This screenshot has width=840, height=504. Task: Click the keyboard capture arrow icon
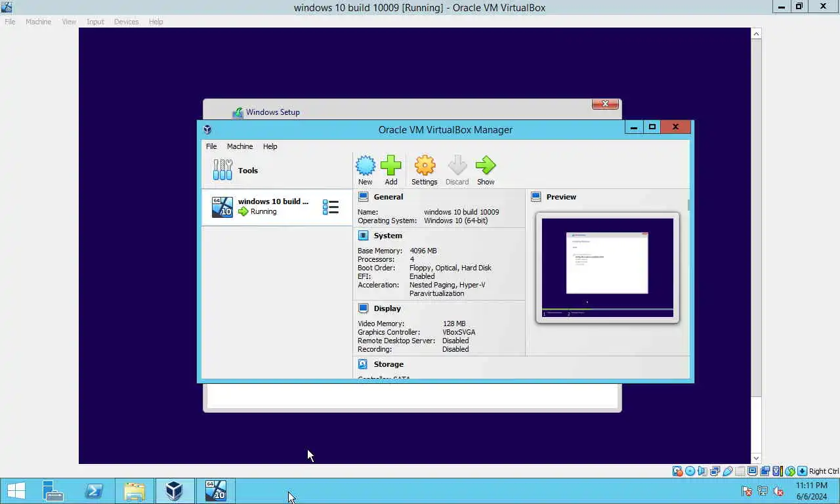click(x=802, y=471)
